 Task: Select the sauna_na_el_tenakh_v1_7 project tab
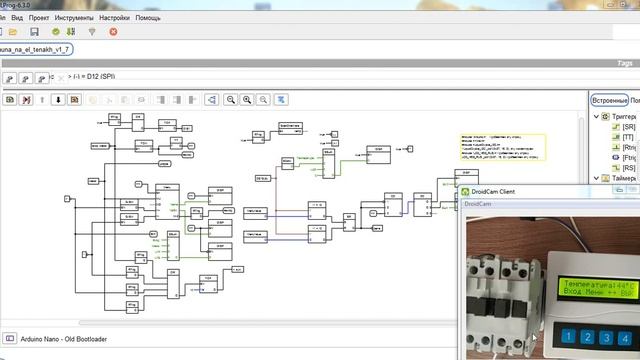36,50
